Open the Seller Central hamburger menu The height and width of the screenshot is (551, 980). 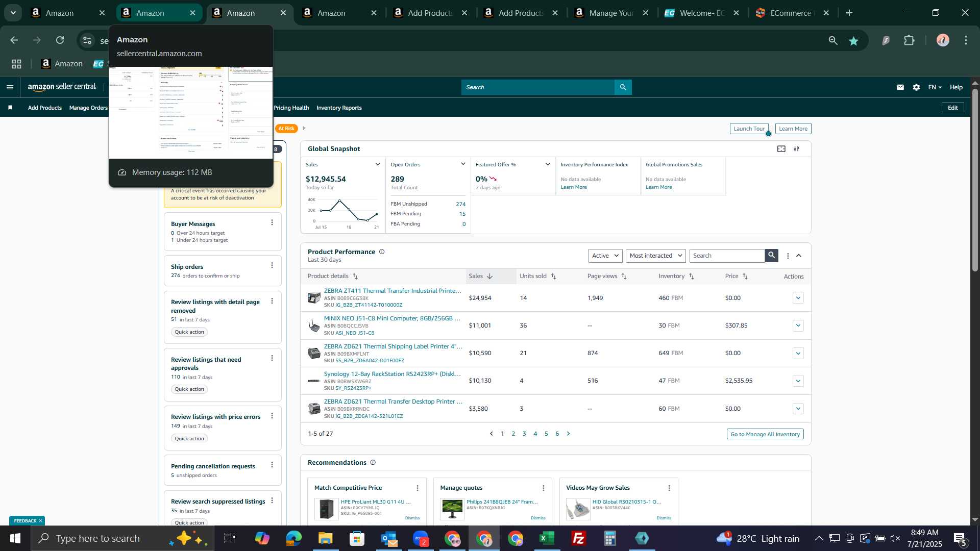[10, 87]
